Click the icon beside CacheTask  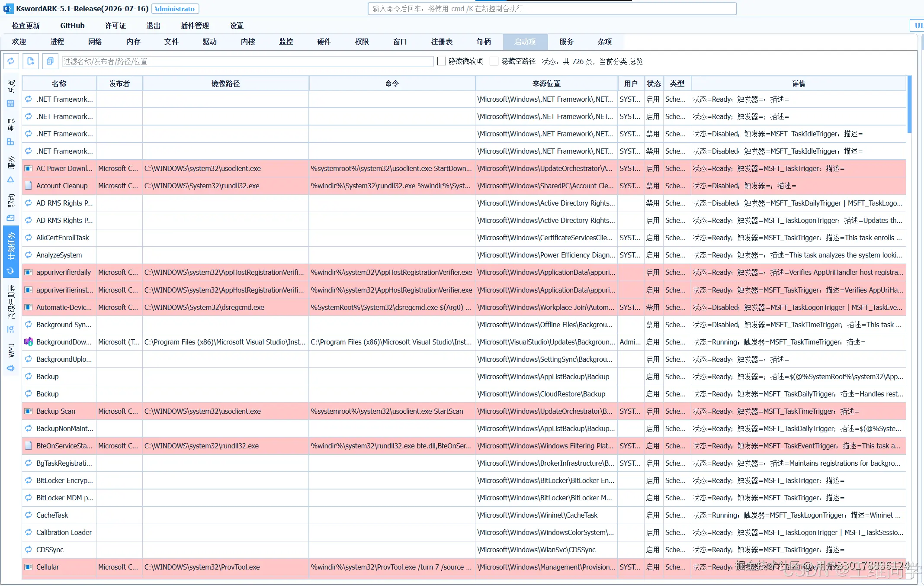28,515
